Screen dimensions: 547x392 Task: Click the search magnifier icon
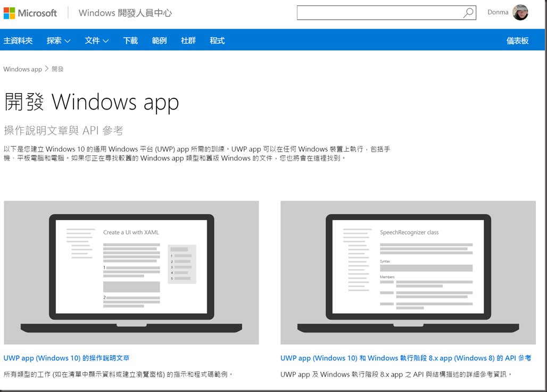(468, 13)
